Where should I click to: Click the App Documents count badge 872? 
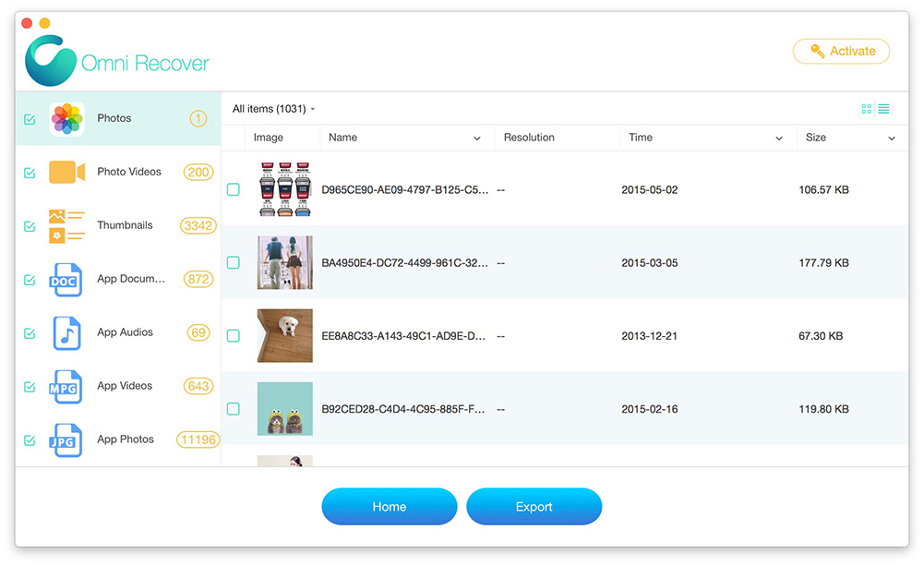(x=198, y=280)
